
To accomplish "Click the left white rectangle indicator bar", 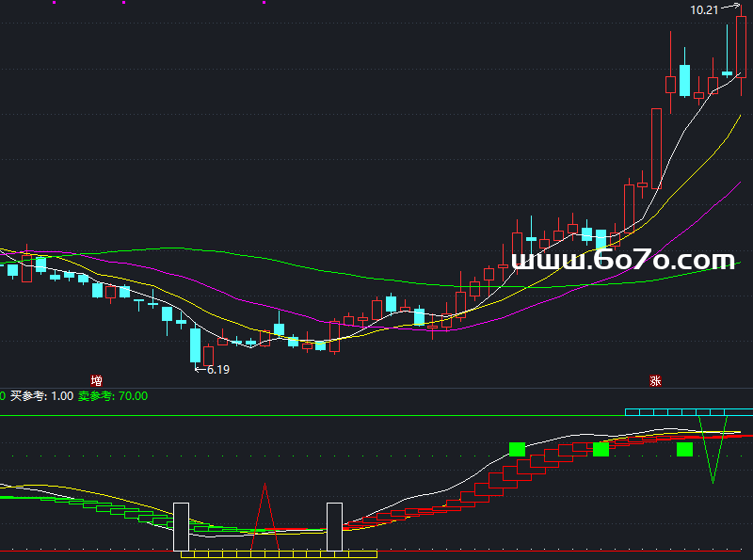I will 181,527.
